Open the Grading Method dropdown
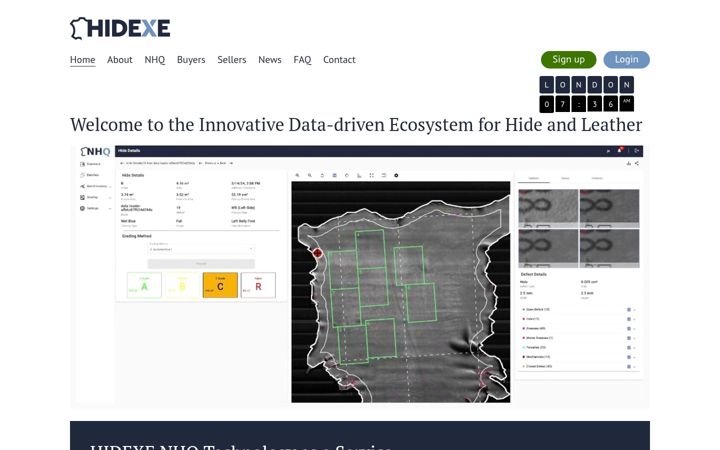Screen dimensions: 720x450 point(201,248)
